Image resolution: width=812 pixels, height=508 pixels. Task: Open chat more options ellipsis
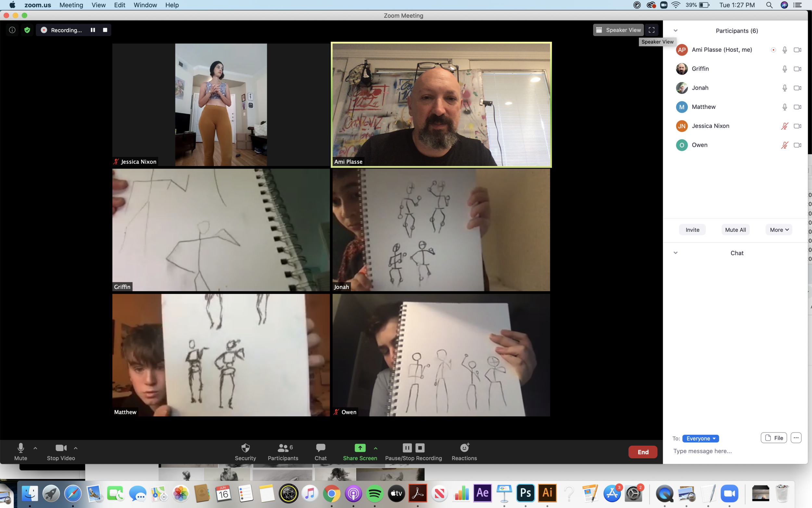coord(796,438)
